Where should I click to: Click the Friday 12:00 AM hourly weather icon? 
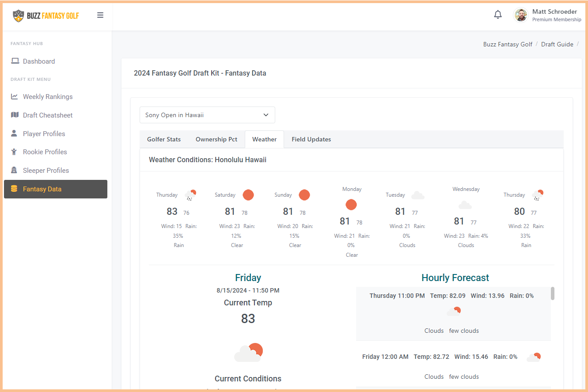pos(534,357)
